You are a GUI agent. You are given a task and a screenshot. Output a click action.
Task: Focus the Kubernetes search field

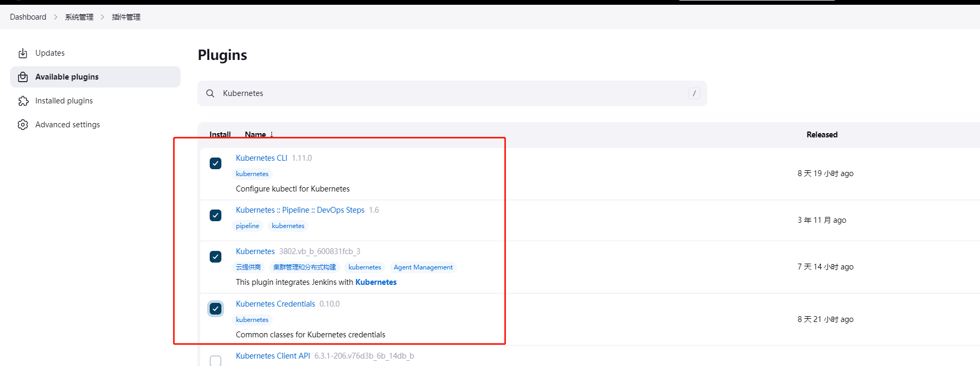click(x=452, y=93)
